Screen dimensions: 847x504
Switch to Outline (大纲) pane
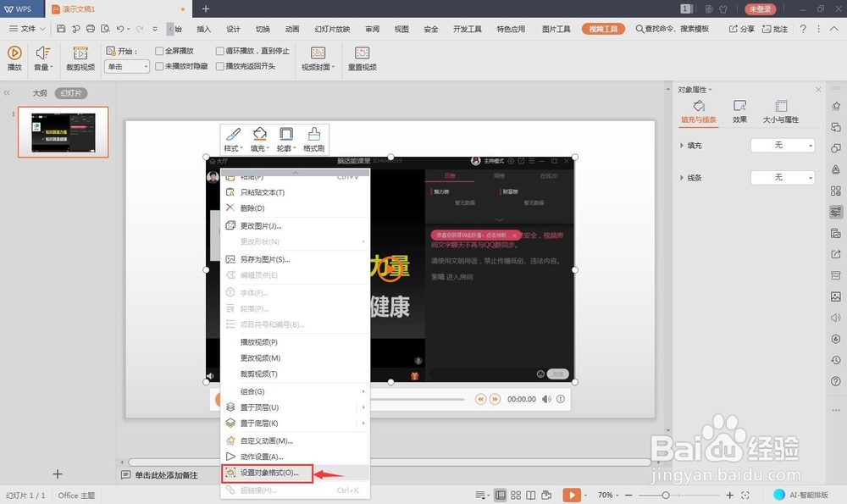[40, 93]
